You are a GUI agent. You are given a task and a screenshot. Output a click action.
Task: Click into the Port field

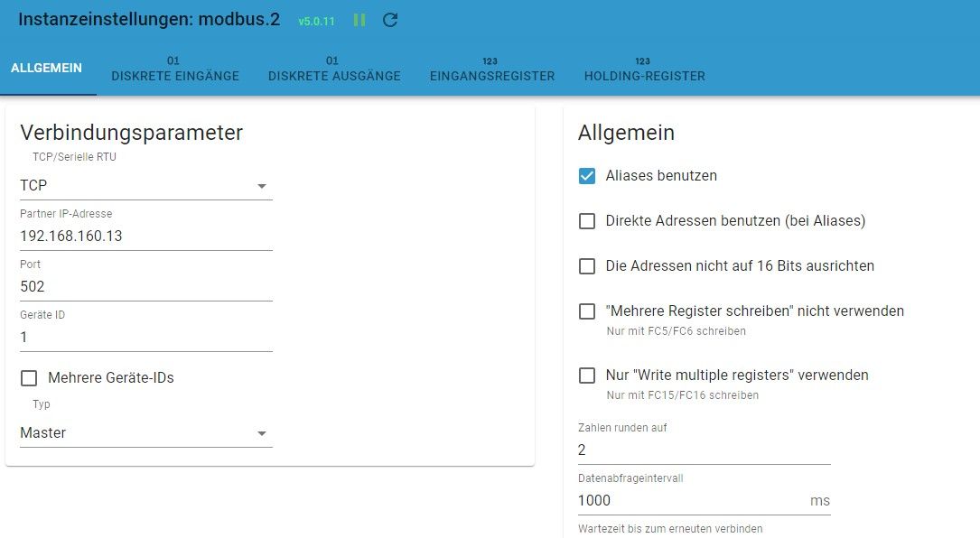146,287
